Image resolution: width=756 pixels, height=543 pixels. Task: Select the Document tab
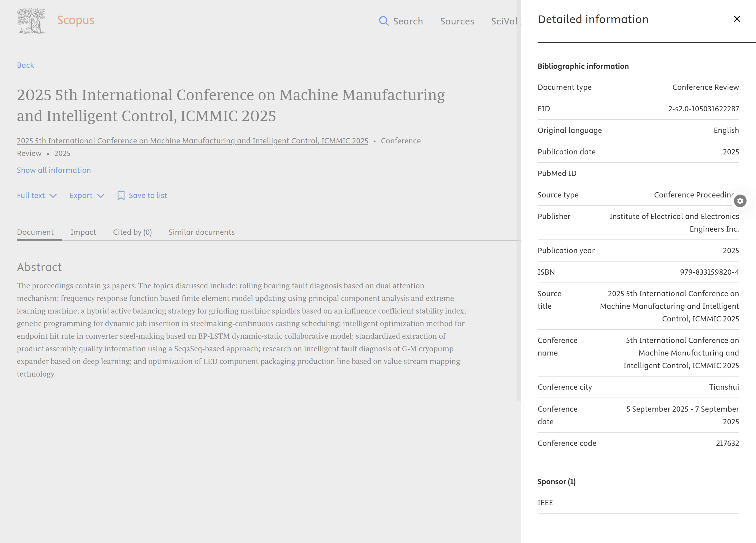click(35, 232)
